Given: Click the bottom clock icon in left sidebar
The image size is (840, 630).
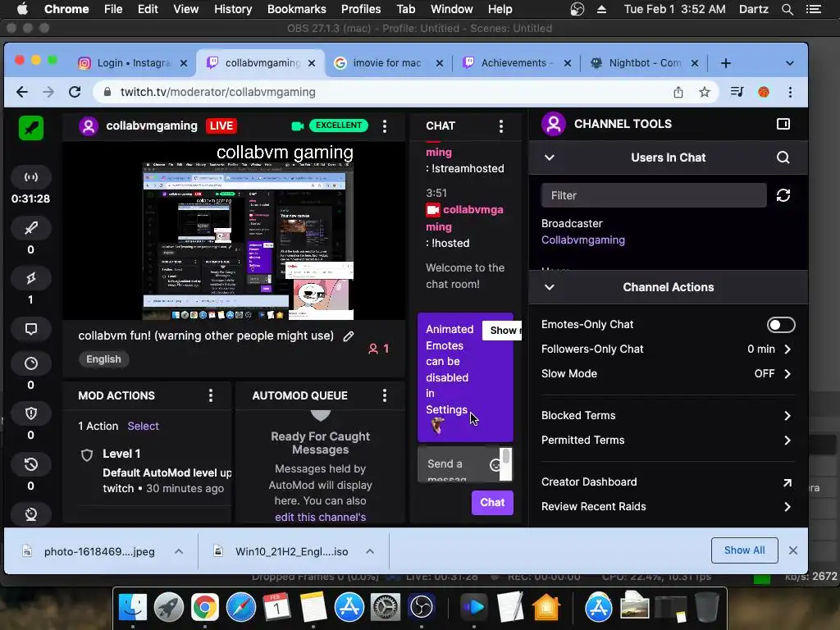Looking at the screenshot, I should point(31,514).
